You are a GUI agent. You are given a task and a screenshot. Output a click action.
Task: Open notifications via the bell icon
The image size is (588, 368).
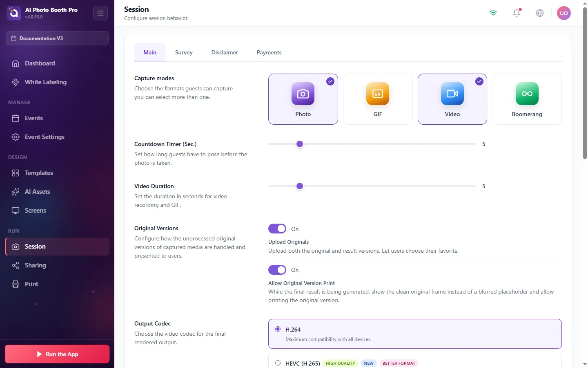click(x=517, y=13)
